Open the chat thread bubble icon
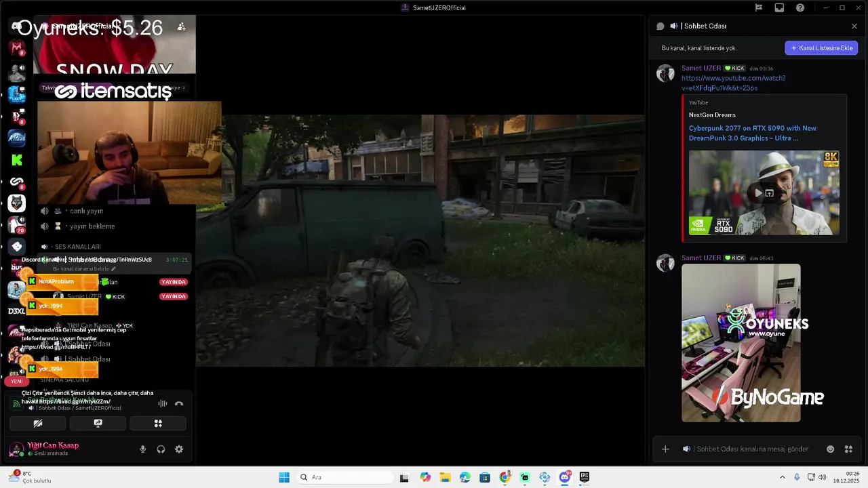The image size is (868, 488). pos(660,26)
